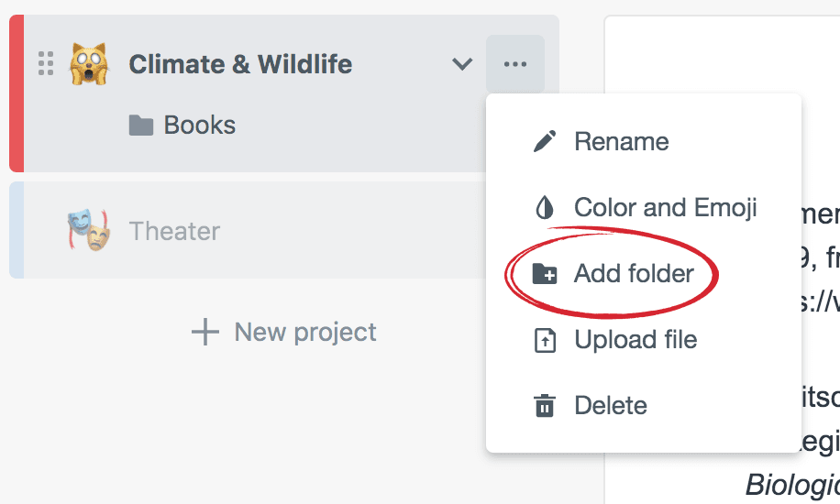Choose Rename from the project menu
Image resolution: width=840 pixels, height=504 pixels.
coord(621,142)
